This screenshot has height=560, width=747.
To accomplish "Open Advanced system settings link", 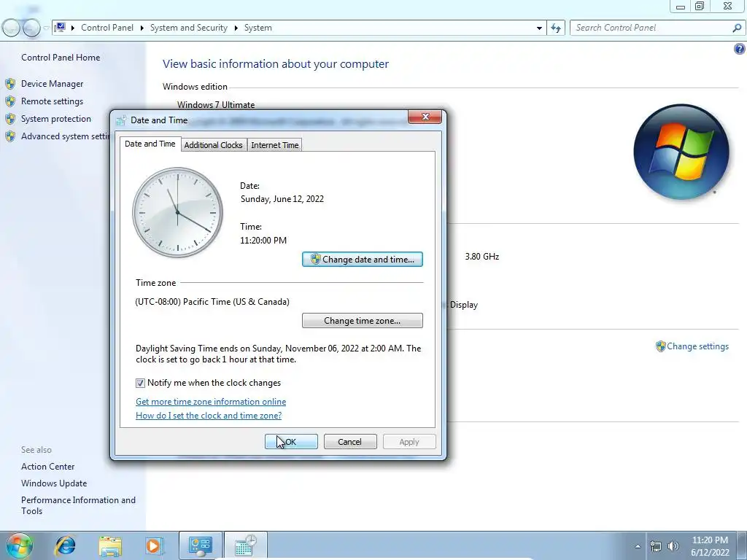I will (65, 136).
